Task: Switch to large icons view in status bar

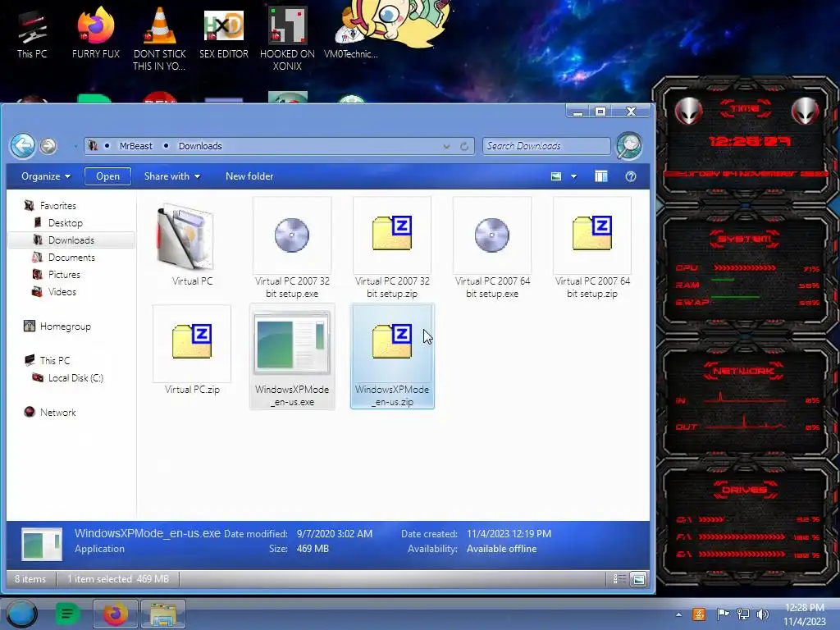Action: 638,579
